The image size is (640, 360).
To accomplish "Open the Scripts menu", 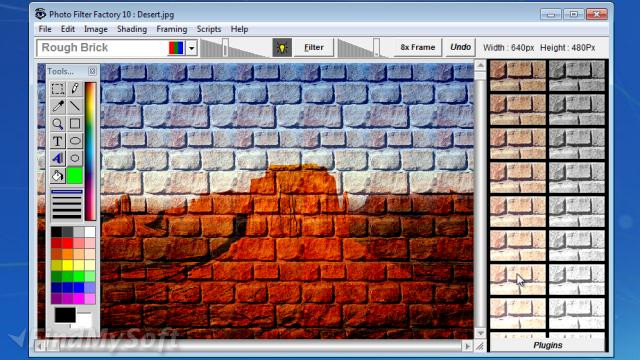I will tap(209, 29).
